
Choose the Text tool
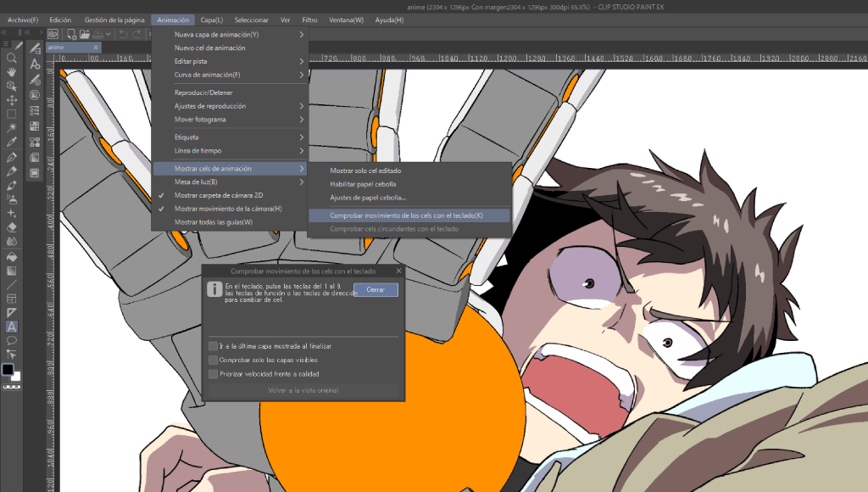click(12, 327)
